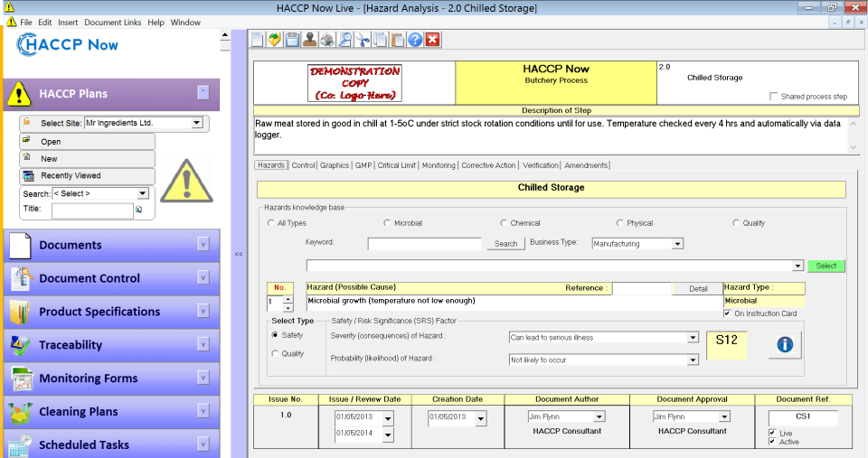Click the large yellow warning triangle image
The image size is (868, 458).
tap(186, 181)
